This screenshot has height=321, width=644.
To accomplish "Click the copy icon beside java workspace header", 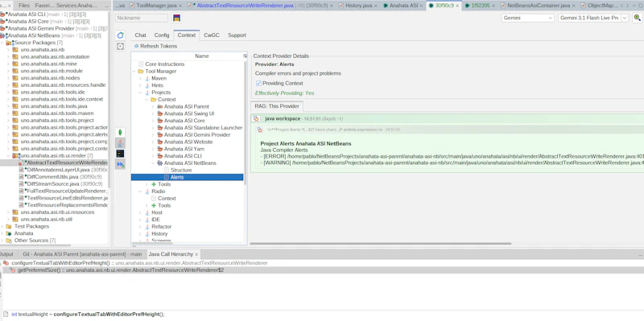I will coord(256,118).
